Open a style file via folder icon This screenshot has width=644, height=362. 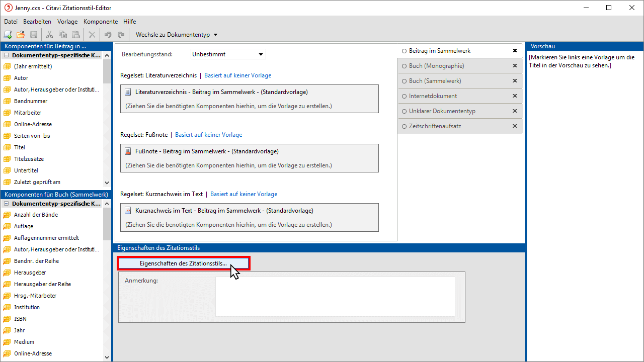tap(21, 35)
